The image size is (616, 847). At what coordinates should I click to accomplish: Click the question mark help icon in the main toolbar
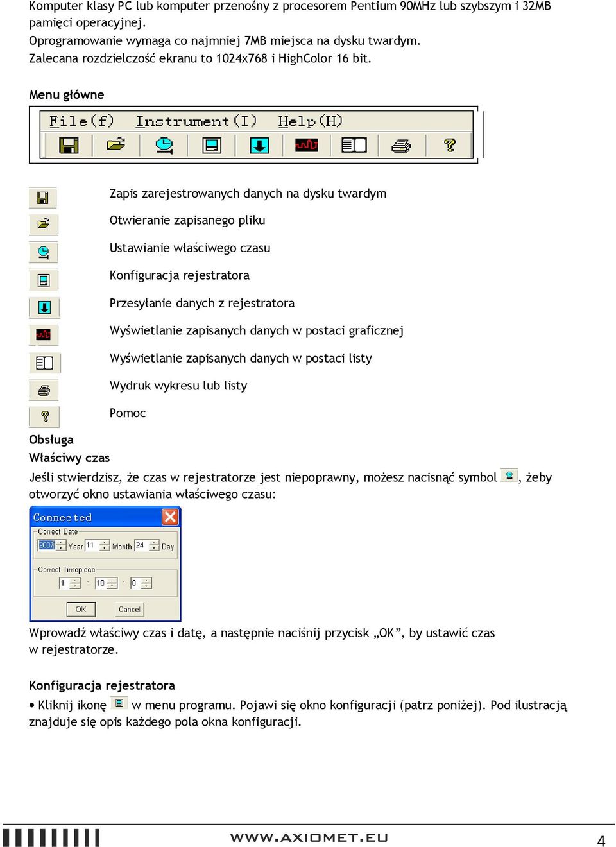tap(450, 145)
